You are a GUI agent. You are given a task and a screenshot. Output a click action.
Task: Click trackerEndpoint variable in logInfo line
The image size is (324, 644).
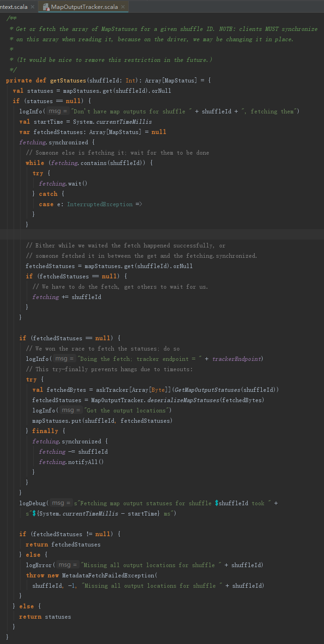point(237,359)
